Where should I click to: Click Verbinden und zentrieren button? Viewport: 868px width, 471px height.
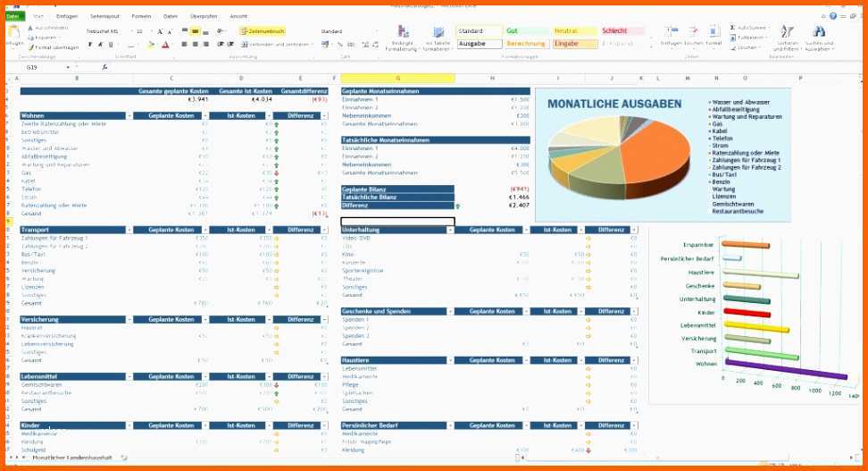276,45
